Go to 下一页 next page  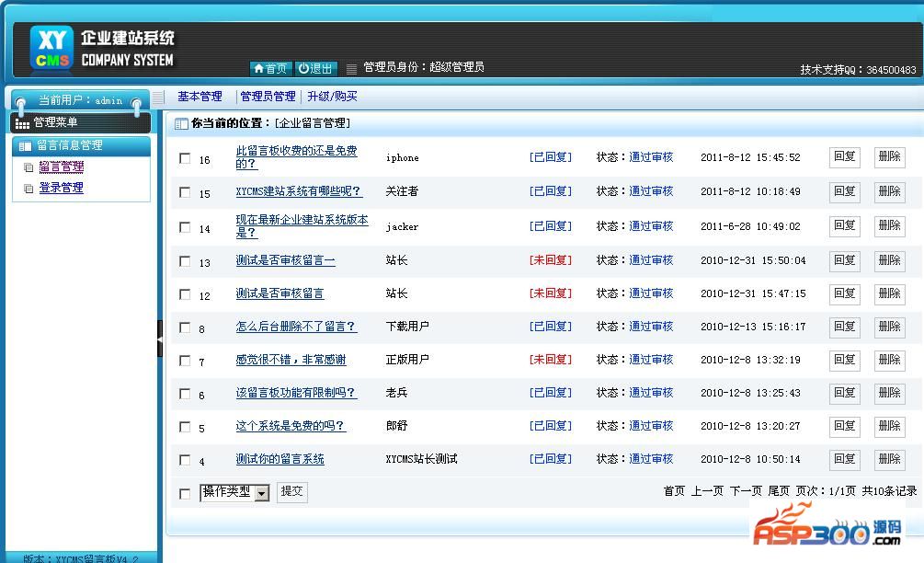(x=746, y=491)
